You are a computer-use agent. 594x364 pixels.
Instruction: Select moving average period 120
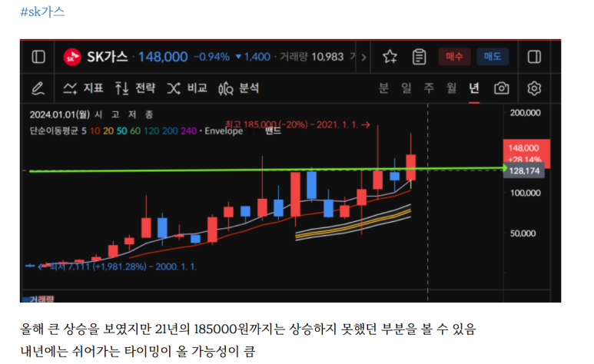151,131
